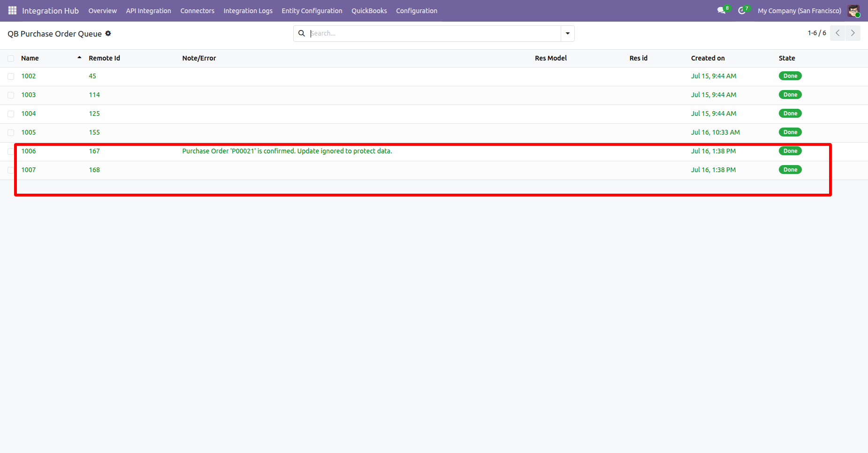Image resolution: width=868 pixels, height=453 pixels.
Task: Focus the Search input field
Action: pos(434,33)
